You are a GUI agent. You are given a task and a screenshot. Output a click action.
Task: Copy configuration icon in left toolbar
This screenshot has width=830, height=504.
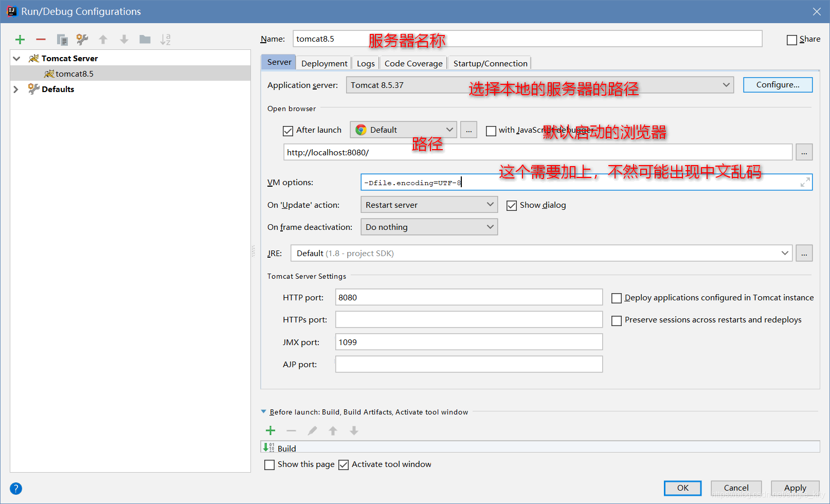click(x=62, y=40)
